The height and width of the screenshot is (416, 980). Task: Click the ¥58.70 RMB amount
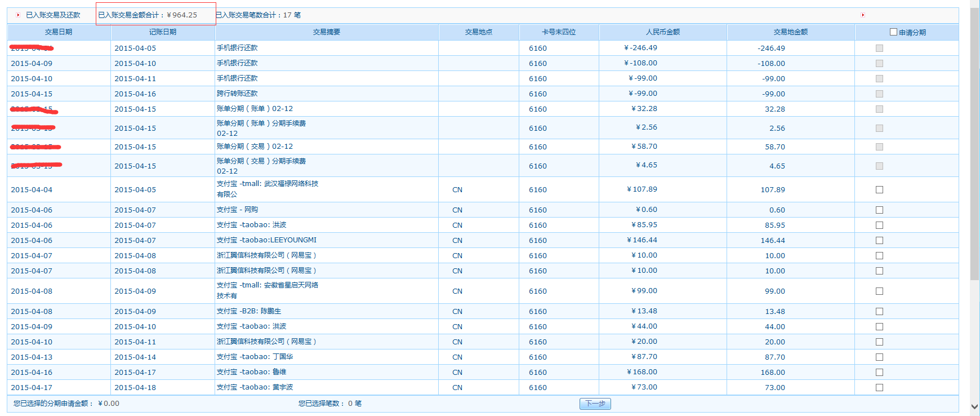pyautogui.click(x=644, y=147)
